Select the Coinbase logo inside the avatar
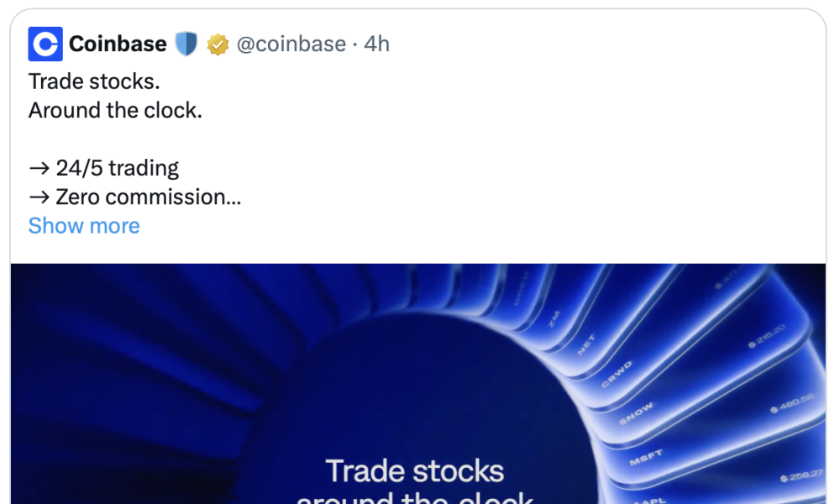840x504 pixels. click(x=45, y=44)
